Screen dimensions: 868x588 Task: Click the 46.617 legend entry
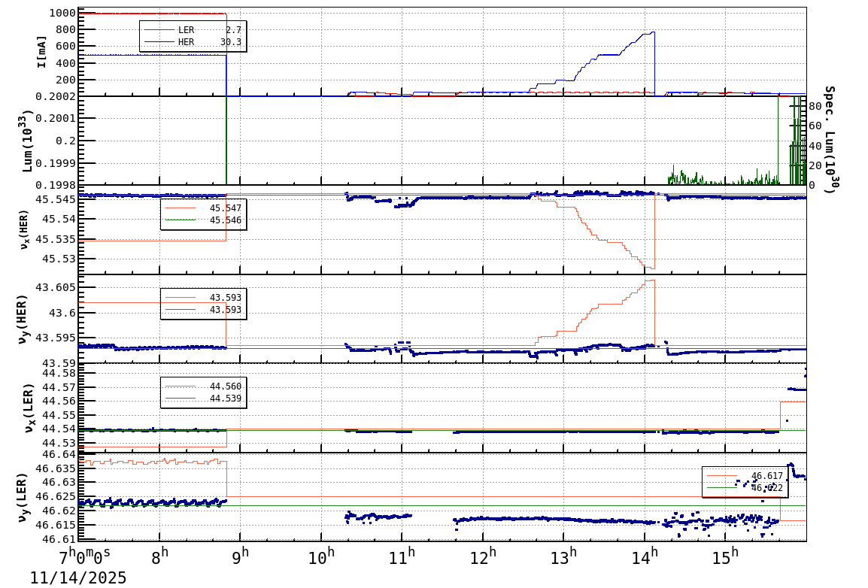point(745,476)
